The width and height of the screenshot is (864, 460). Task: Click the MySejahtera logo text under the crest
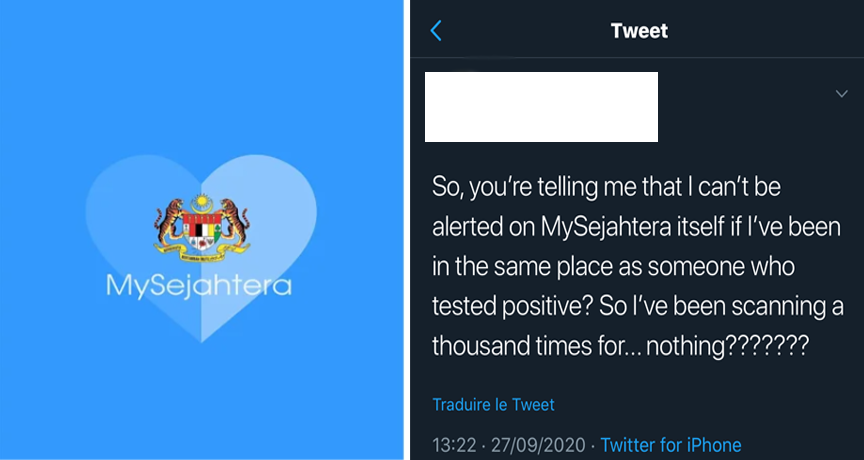(199, 285)
